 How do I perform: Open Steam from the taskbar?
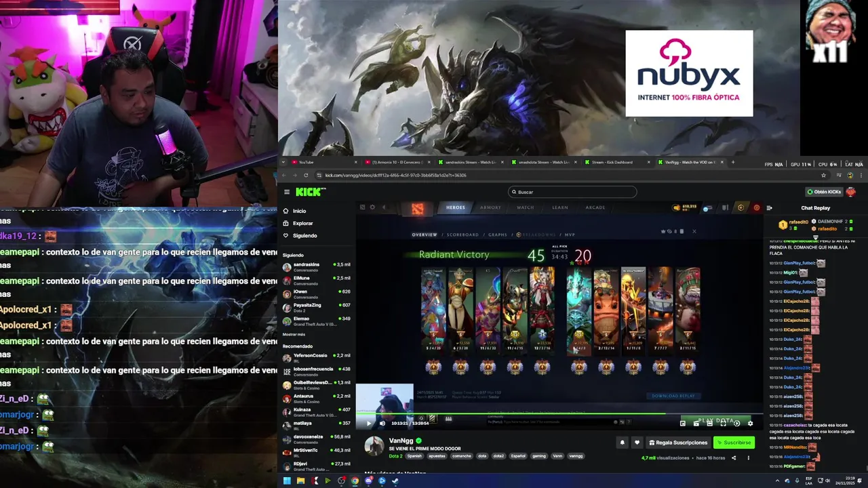(395, 481)
